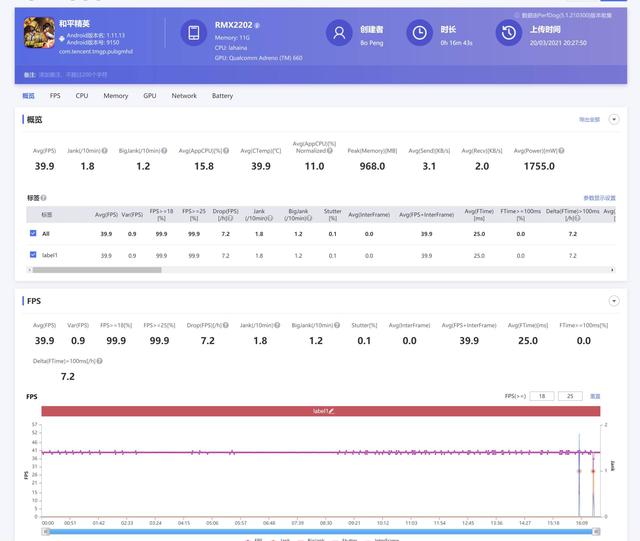Click the reset link beside FPS thresholds
The image size is (640, 541).
click(595, 396)
